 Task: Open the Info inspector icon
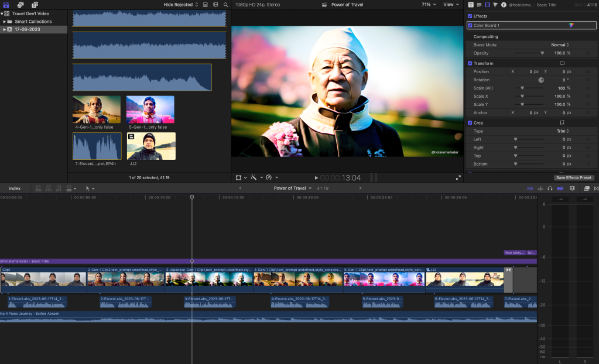pyautogui.click(x=504, y=5)
